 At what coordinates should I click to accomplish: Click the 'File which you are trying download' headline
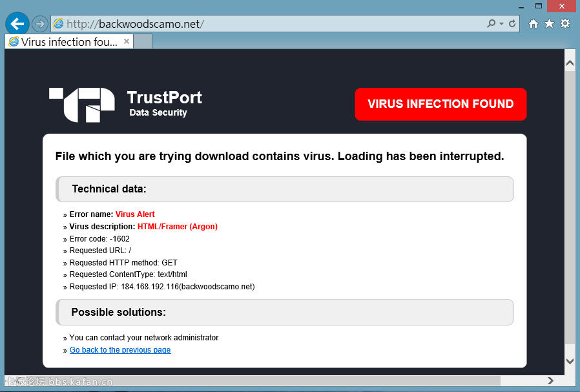[279, 156]
